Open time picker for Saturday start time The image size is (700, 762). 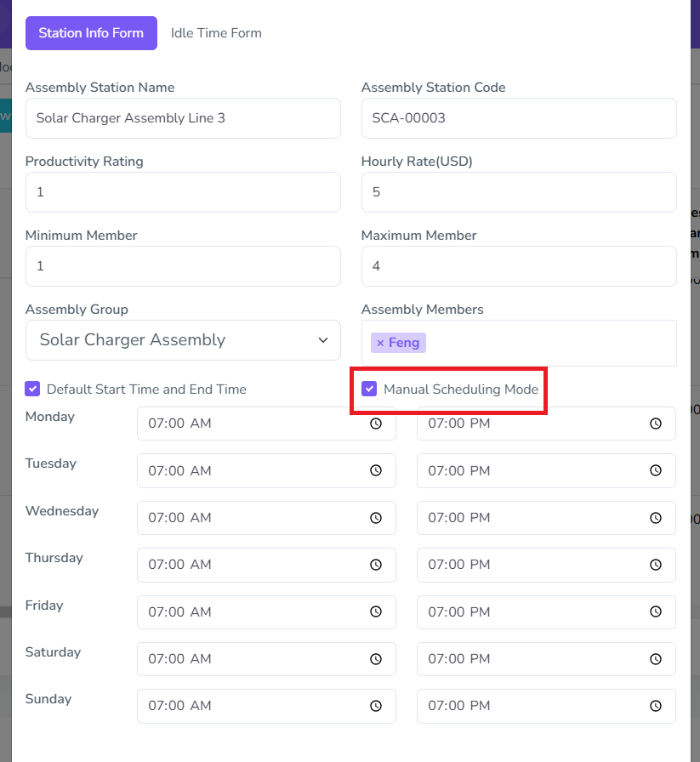376,659
